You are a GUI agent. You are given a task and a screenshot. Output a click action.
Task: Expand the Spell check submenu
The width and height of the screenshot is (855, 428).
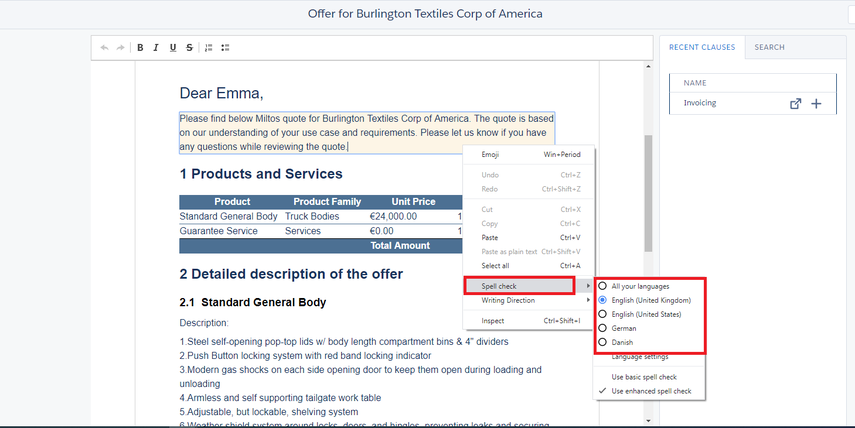pos(518,286)
